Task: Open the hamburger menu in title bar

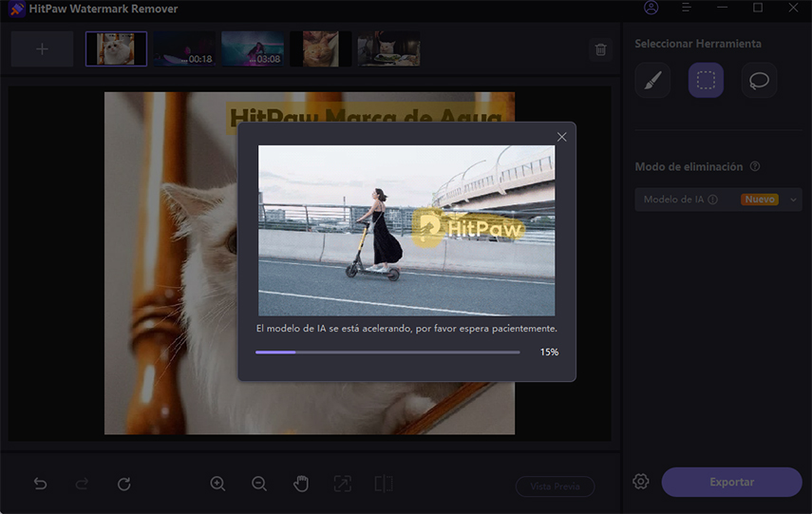Action: 686,8
